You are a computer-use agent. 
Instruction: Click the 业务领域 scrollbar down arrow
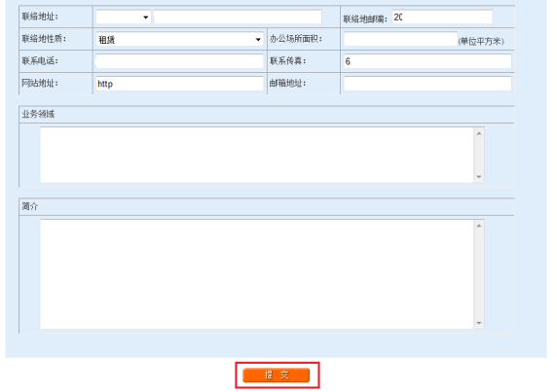pos(479,177)
